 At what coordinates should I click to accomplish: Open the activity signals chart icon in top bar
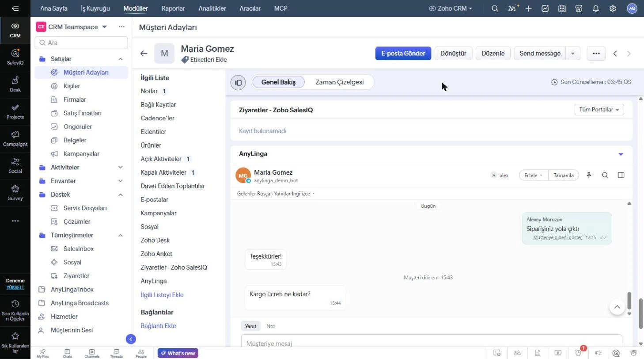(545, 8)
